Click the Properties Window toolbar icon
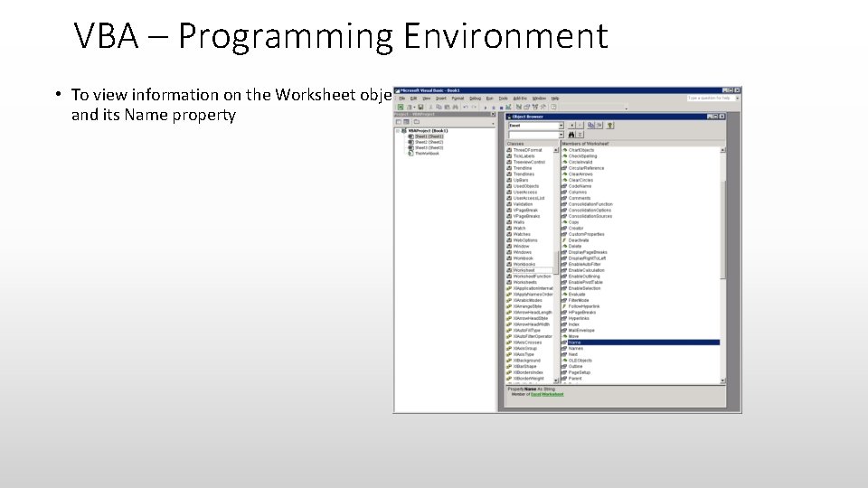 526,108
